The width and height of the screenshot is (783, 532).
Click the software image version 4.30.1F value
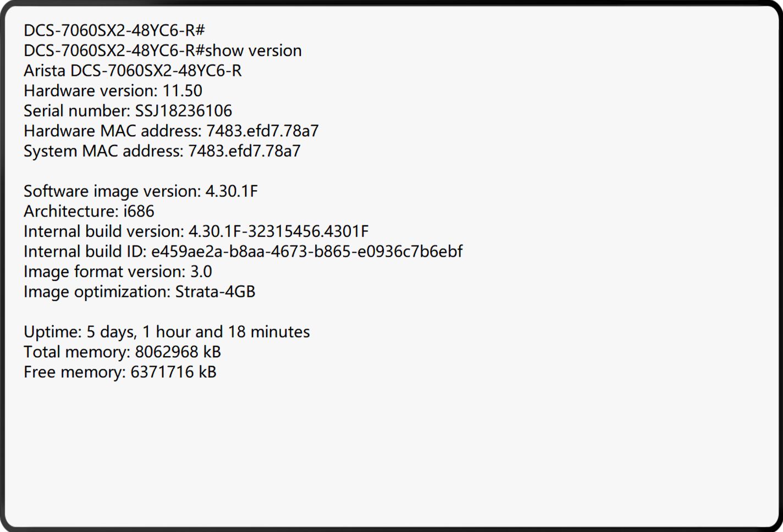(x=231, y=191)
